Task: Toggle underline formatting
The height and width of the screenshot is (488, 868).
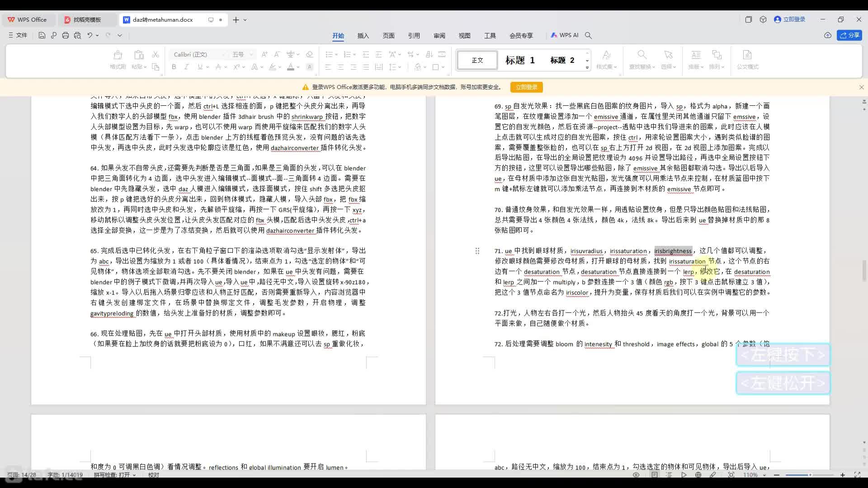Action: [x=200, y=67]
